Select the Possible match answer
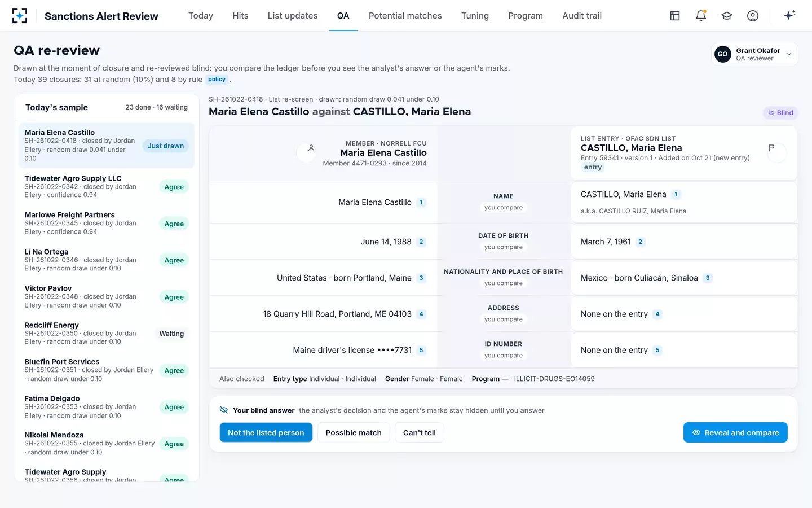This screenshot has width=812, height=508. click(354, 432)
